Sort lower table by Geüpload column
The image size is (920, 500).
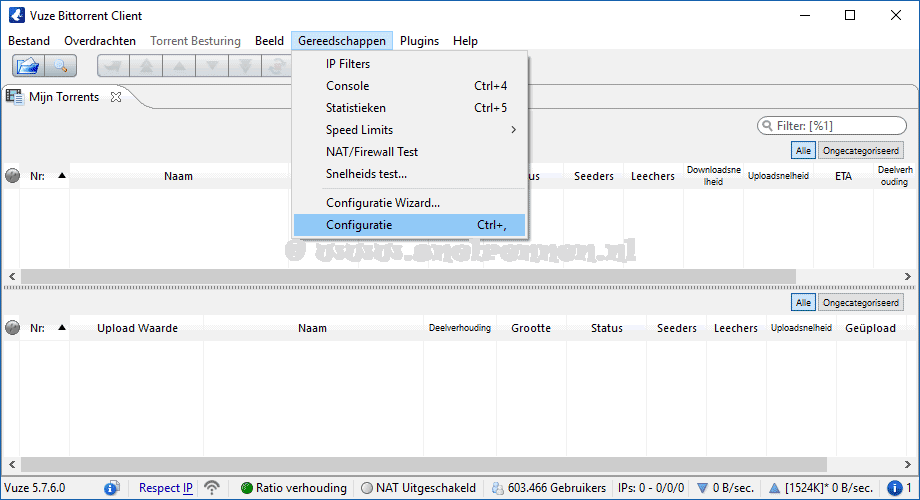tap(870, 328)
